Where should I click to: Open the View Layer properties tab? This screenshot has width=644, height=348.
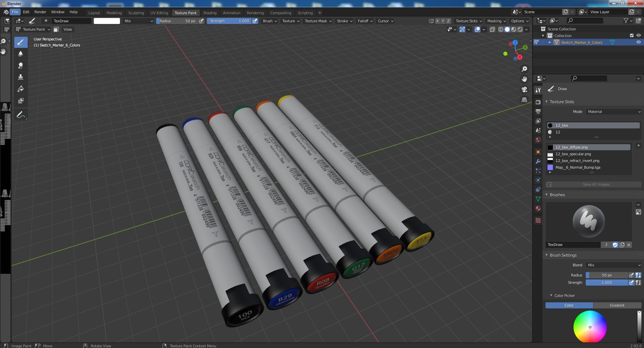click(x=538, y=121)
